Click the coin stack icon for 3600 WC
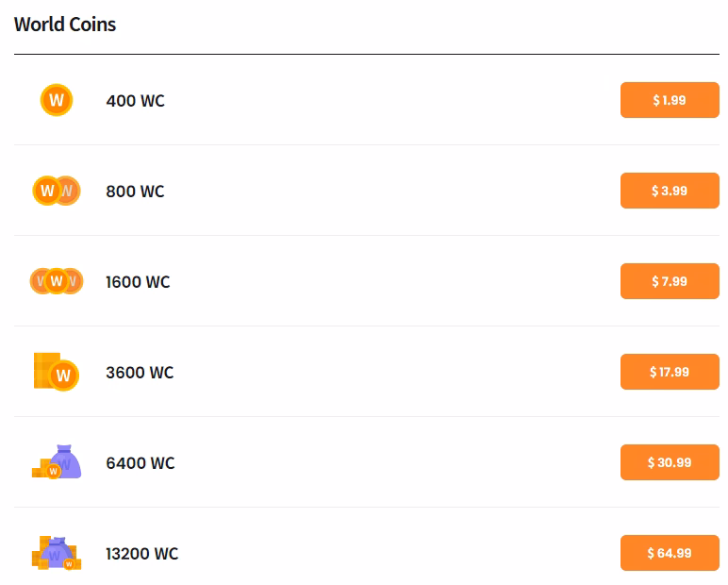 tap(57, 372)
